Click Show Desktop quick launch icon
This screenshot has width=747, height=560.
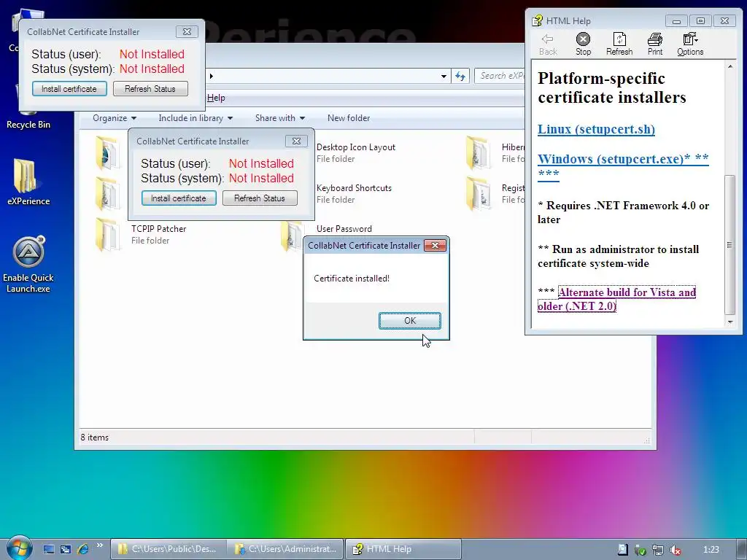point(49,549)
